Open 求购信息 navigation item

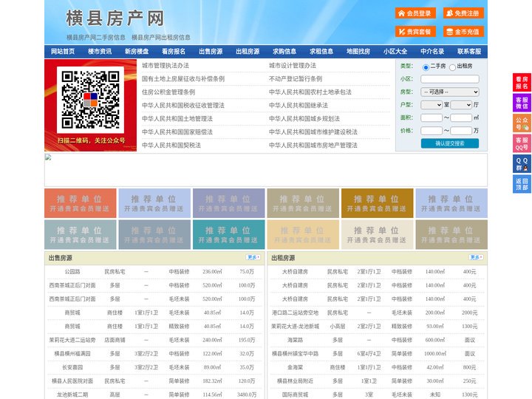coord(284,52)
